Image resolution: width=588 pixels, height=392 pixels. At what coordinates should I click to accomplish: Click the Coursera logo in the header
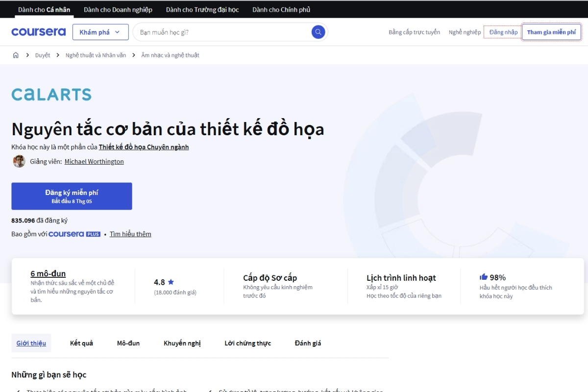(39, 31)
